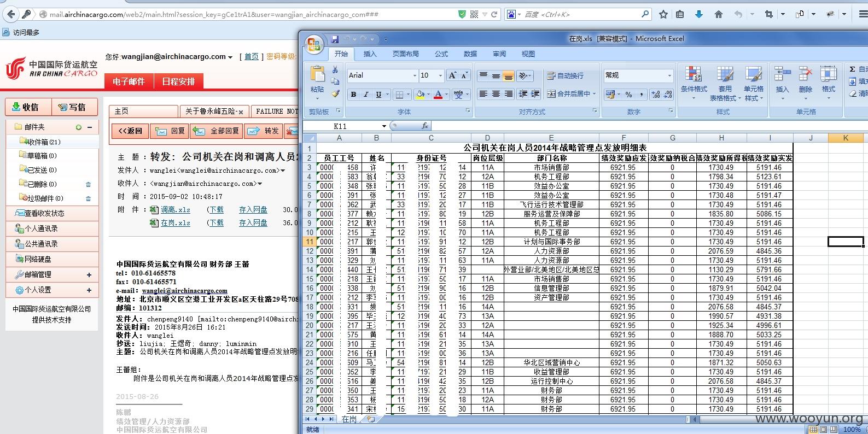Decrease the cell indent
868x434 pixels.
click(x=523, y=94)
